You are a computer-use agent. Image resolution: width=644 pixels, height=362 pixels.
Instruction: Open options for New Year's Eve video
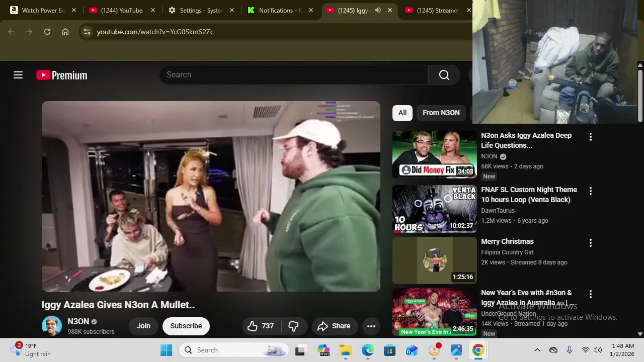(x=591, y=294)
